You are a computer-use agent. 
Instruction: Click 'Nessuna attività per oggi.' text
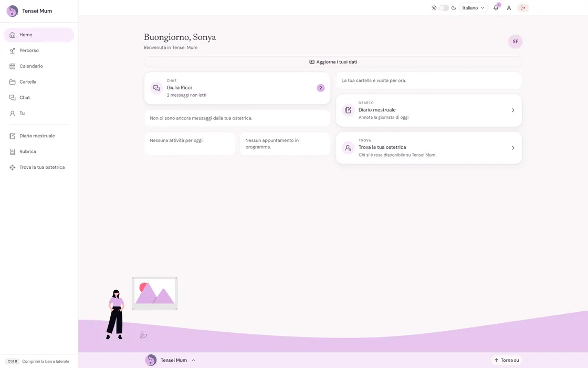pyautogui.click(x=176, y=140)
